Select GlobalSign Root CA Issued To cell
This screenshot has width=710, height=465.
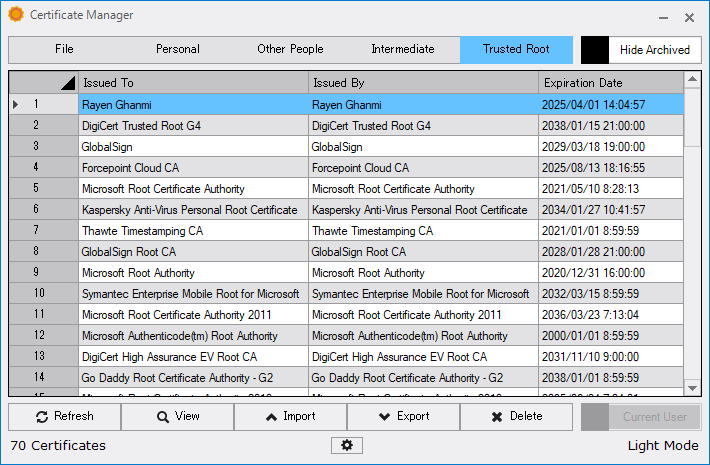193,251
